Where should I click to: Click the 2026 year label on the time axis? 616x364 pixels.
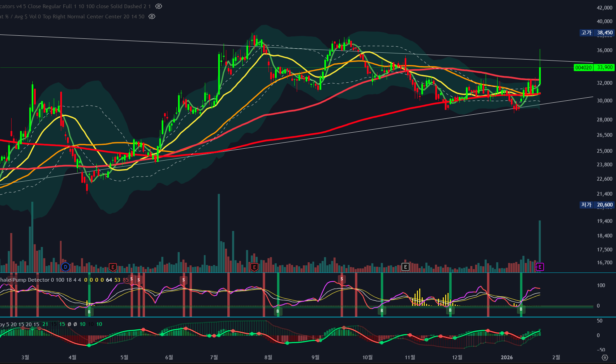tap(507, 357)
